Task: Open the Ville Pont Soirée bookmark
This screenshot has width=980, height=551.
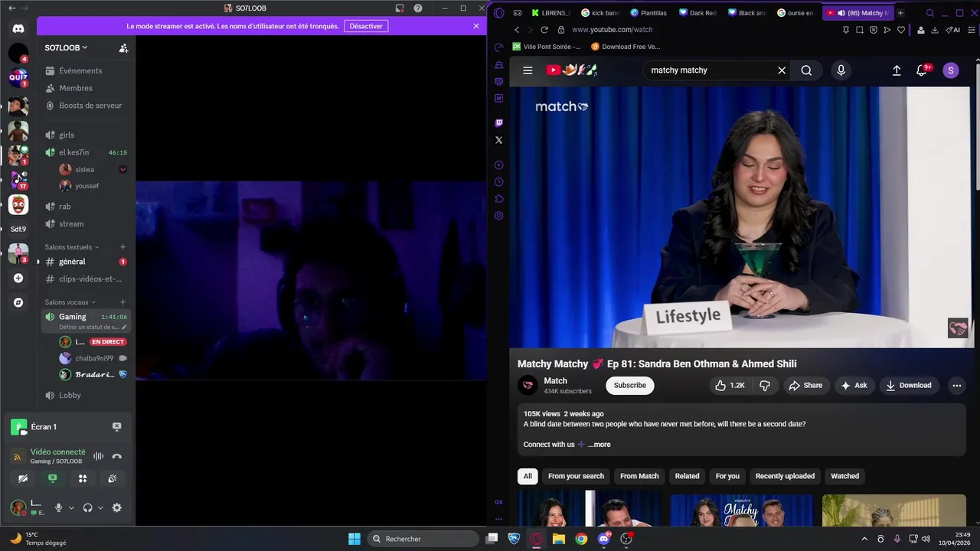Action: pos(547,47)
